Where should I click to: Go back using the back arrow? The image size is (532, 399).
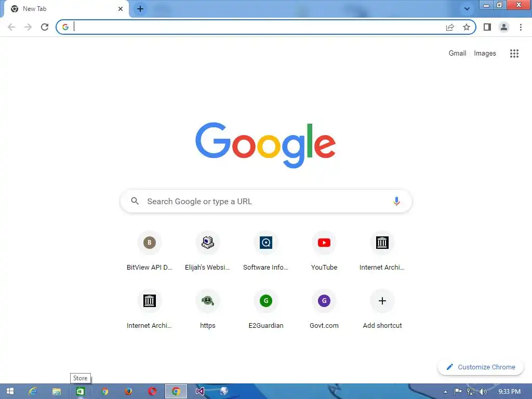pyautogui.click(x=11, y=27)
